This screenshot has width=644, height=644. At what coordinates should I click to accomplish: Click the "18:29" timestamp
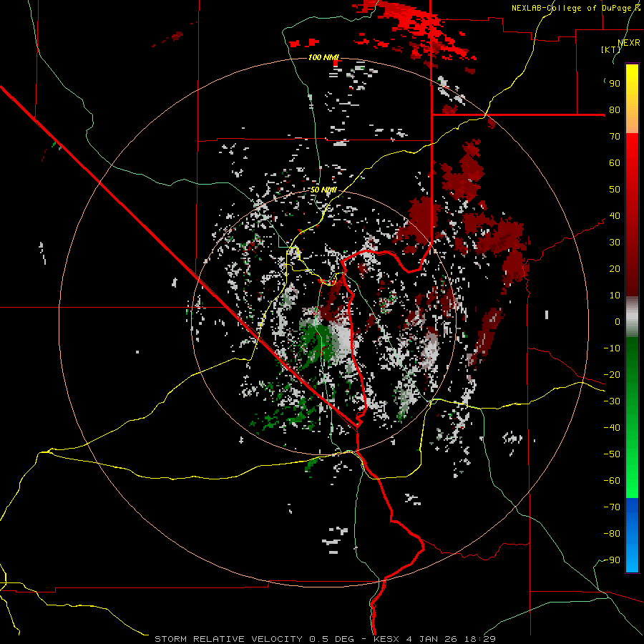pyautogui.click(x=479, y=639)
